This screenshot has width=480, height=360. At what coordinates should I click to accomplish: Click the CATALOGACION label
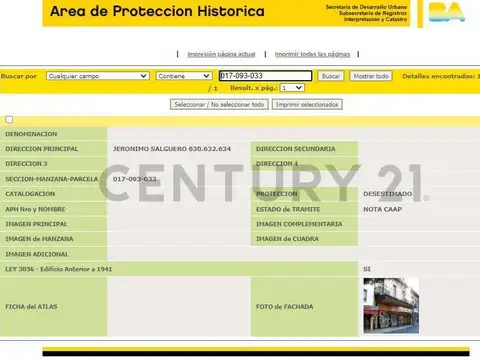(30, 194)
